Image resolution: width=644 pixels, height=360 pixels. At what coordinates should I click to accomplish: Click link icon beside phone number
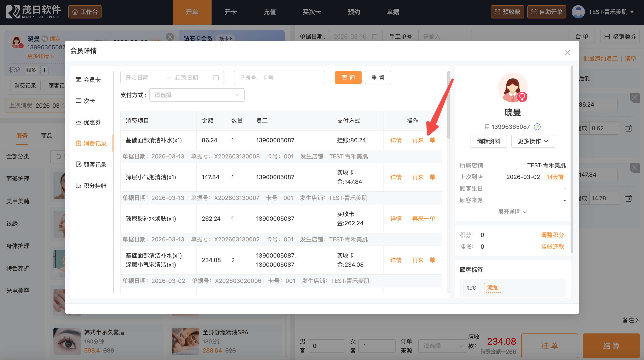537,127
